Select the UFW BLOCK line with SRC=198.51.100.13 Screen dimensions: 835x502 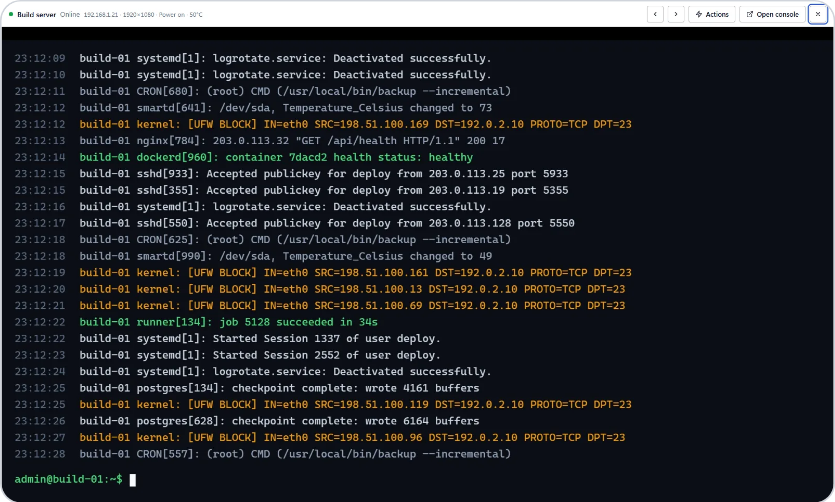pos(320,289)
